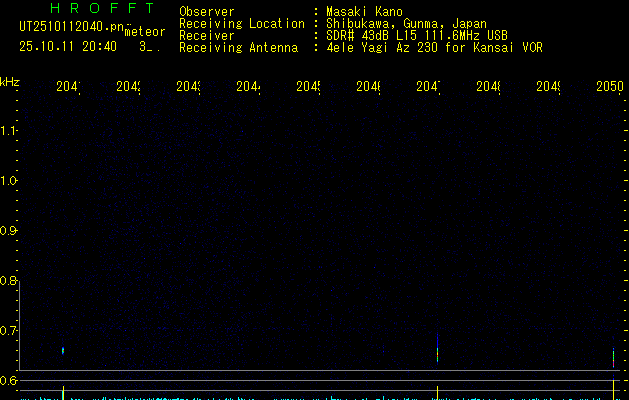Click the cyan echo blip near left edge
This screenshot has height=400, width=629.
(x=63, y=351)
